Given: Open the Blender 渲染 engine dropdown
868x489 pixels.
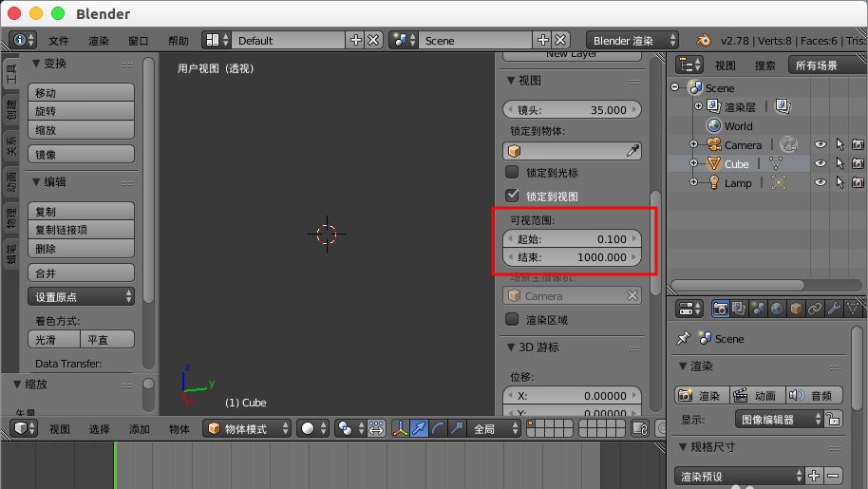Looking at the screenshot, I should click(633, 41).
